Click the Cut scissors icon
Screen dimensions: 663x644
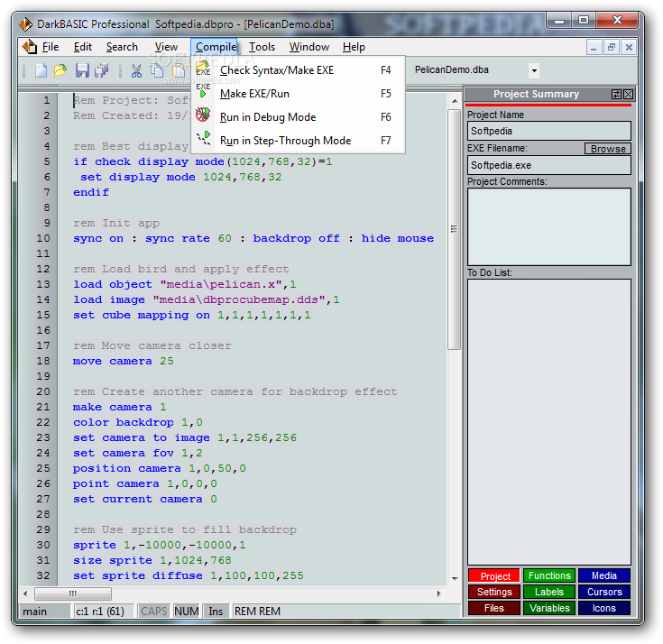pyautogui.click(x=136, y=70)
